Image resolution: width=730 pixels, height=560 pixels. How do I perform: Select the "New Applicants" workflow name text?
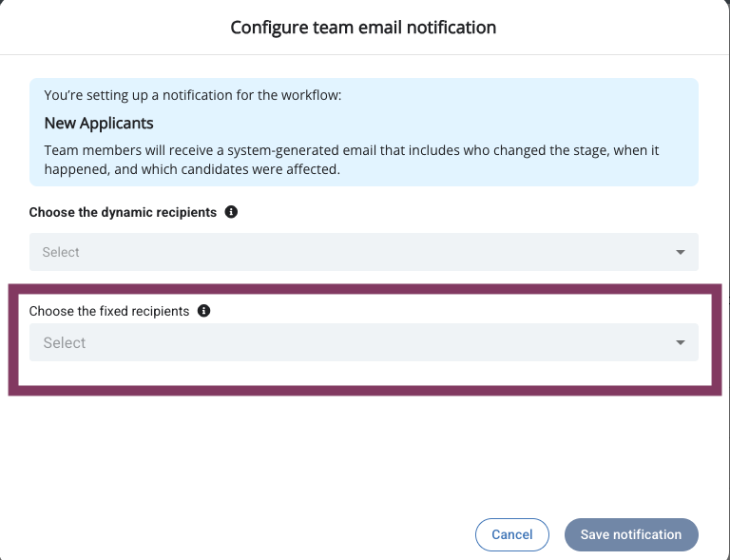(x=99, y=124)
